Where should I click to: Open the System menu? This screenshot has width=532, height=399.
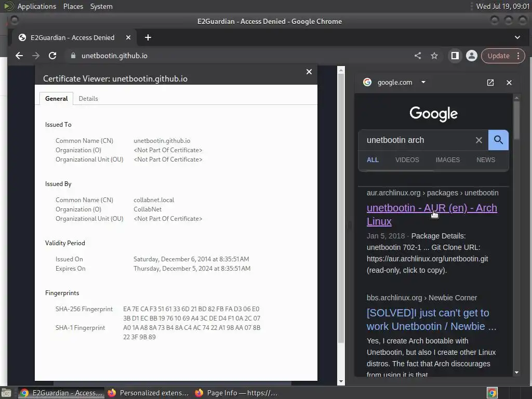[x=101, y=6]
